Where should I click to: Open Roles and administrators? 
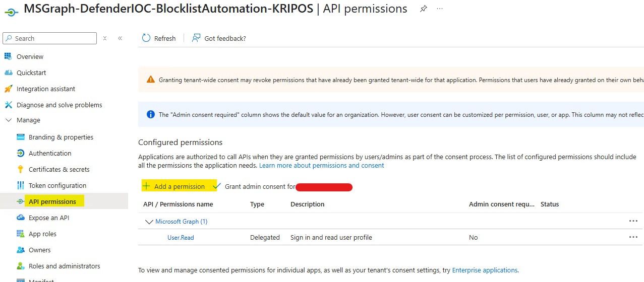pyautogui.click(x=65, y=266)
